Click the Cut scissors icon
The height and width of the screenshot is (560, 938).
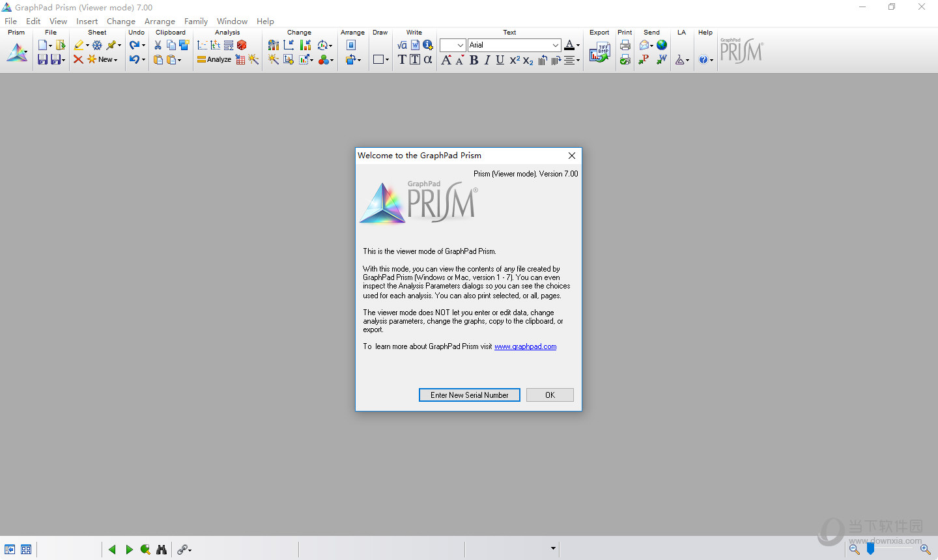(158, 45)
